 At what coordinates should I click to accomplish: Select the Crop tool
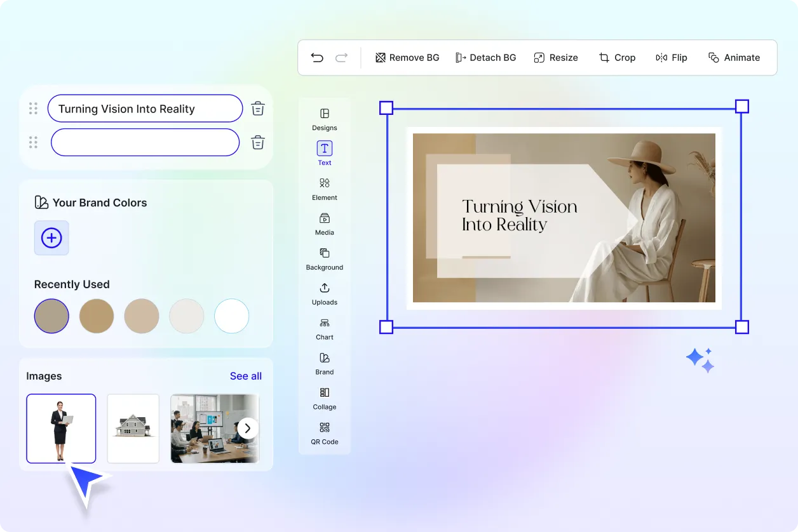[x=616, y=58]
